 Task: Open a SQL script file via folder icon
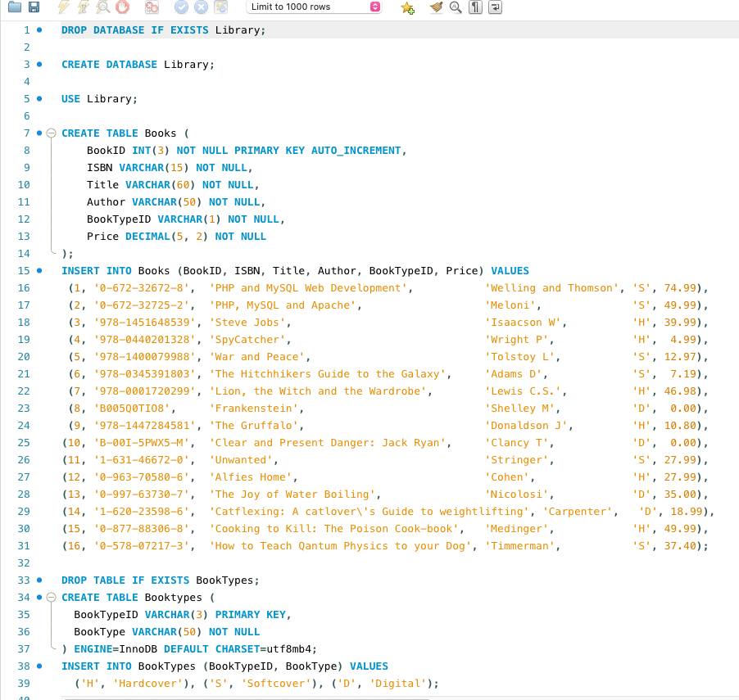(15, 7)
